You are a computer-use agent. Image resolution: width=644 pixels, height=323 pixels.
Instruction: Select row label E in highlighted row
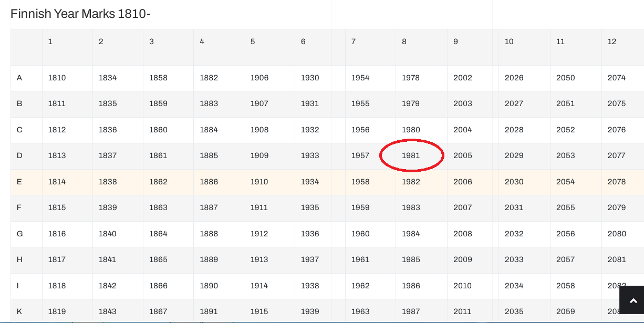click(x=19, y=182)
